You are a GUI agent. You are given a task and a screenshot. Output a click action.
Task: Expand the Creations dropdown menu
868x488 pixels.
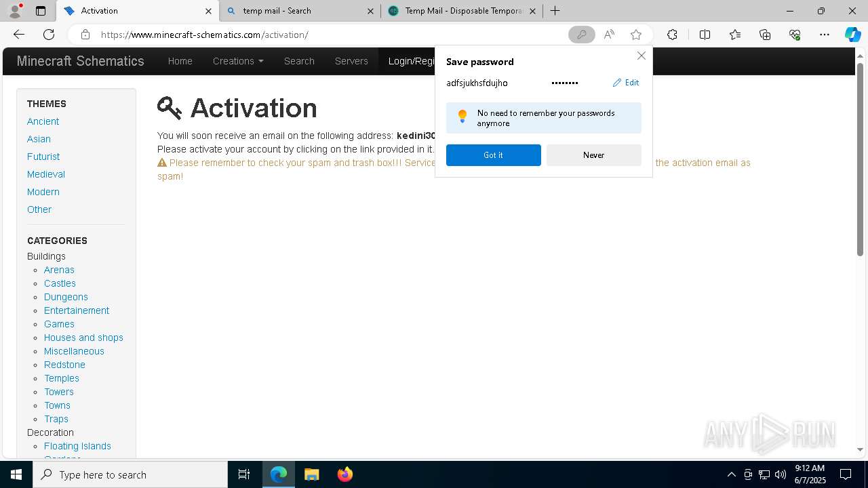coord(238,61)
